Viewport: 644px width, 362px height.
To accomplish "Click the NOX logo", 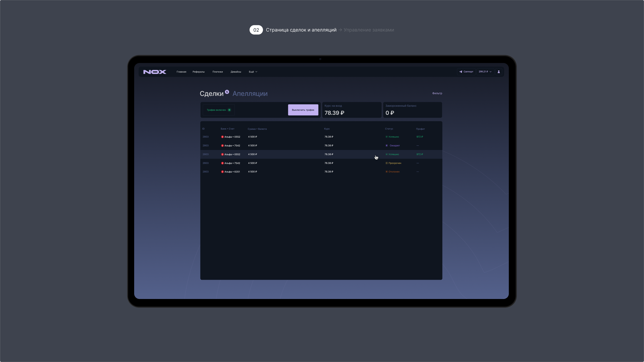I will (155, 72).
